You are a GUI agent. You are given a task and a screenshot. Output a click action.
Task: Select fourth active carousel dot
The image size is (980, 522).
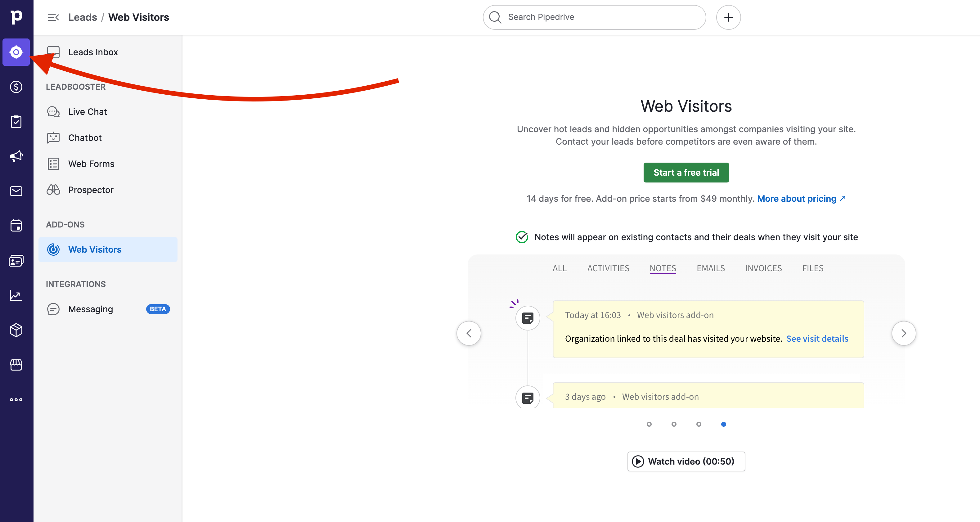[x=723, y=424]
